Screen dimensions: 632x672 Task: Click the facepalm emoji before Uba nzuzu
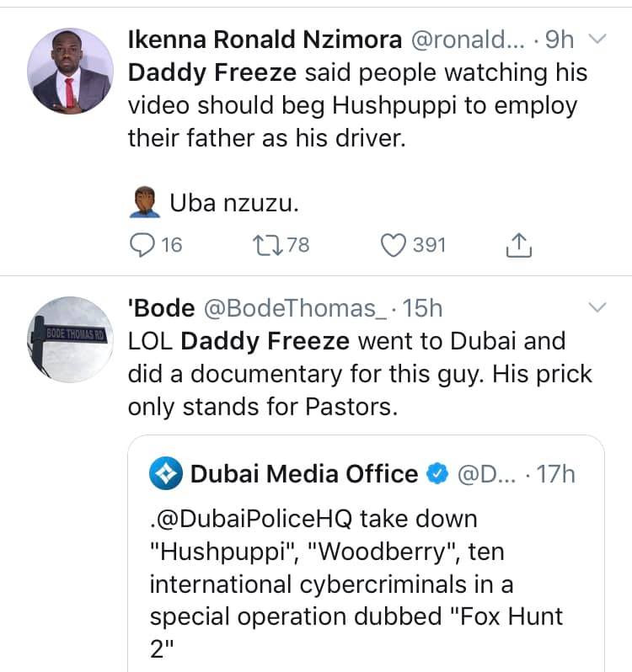point(145,202)
